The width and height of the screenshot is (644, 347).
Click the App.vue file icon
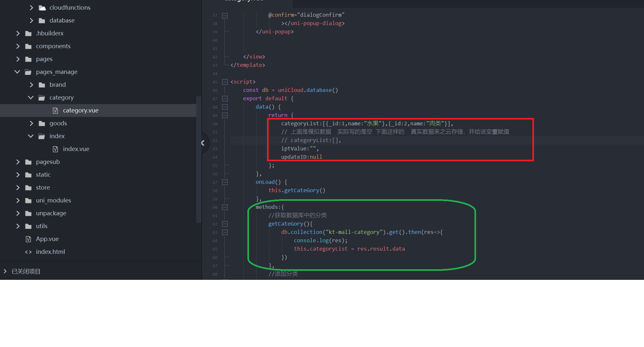(x=28, y=239)
